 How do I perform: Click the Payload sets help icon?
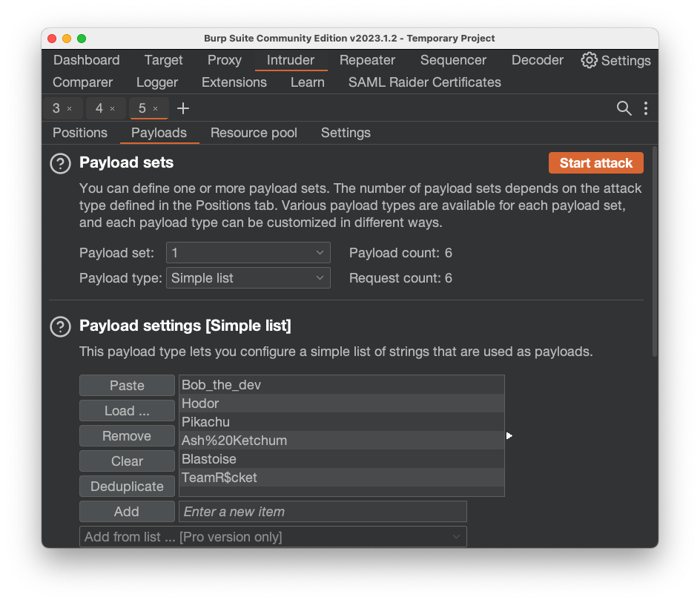pyautogui.click(x=60, y=163)
